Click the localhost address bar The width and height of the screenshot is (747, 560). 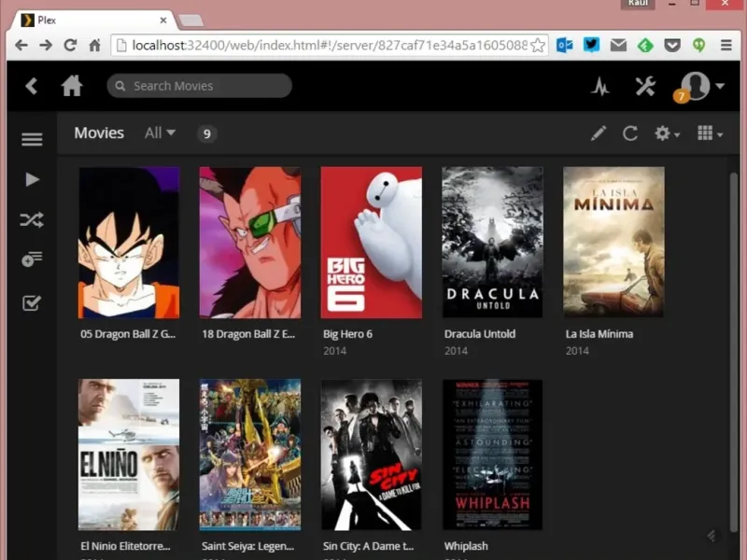pyautogui.click(x=329, y=45)
